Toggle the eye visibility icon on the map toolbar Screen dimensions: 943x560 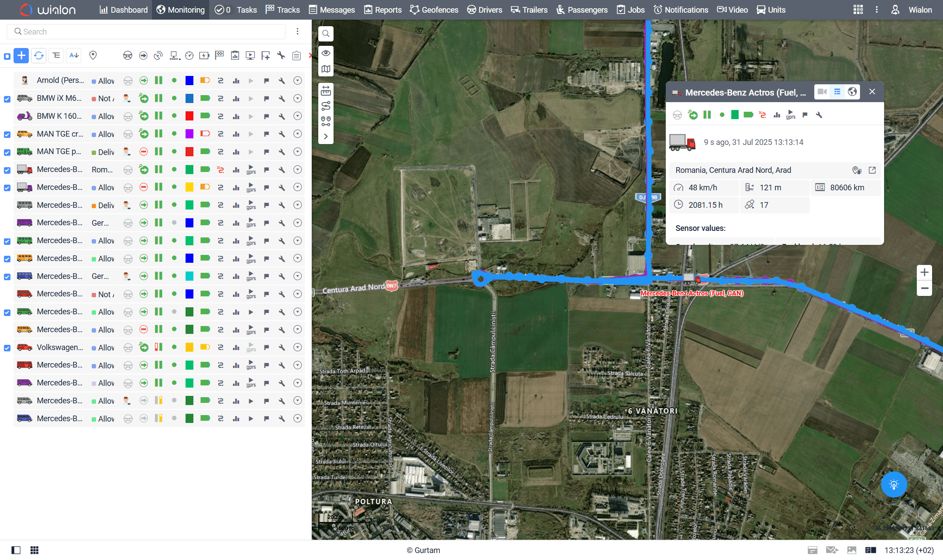[x=326, y=53]
